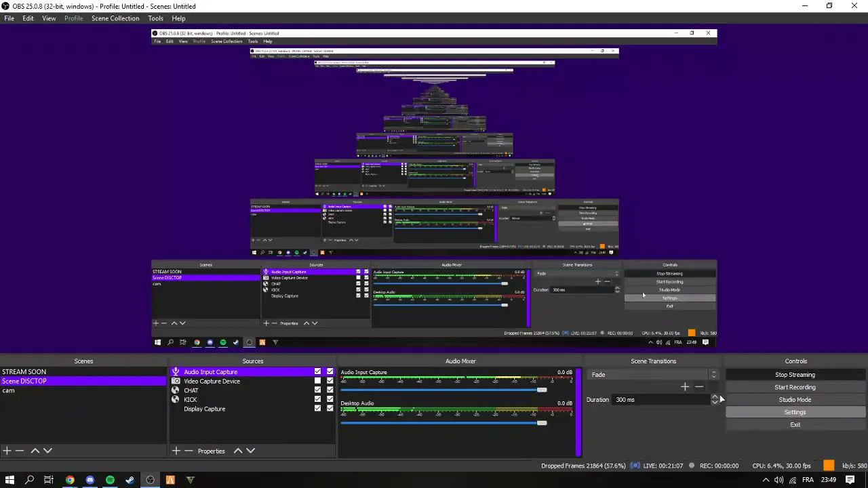Click the globe icon next to KICK
The height and width of the screenshot is (488, 868).
(176, 400)
